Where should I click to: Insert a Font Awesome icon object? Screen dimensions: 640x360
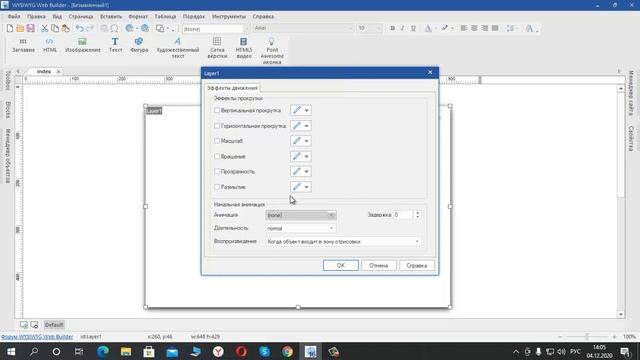[x=272, y=51]
